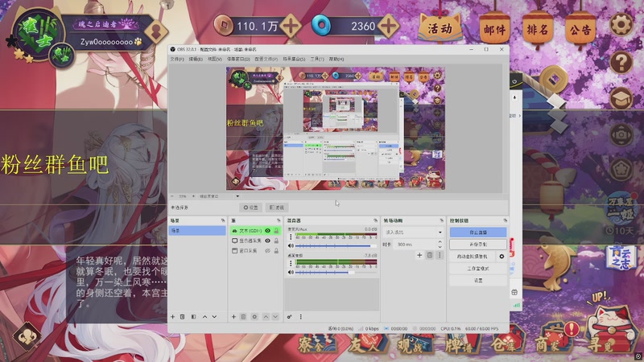This screenshot has width=644, height=362.
Task: Open the 邮件 mail lantern in game
Action: click(x=494, y=30)
